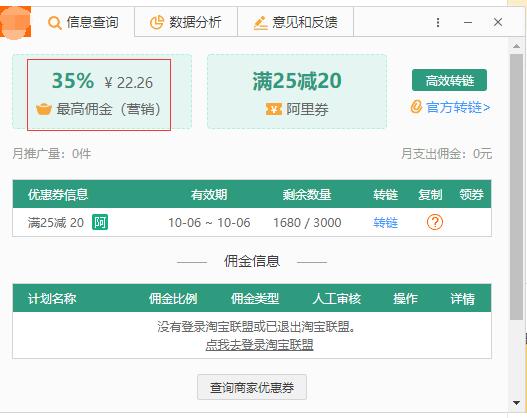
Task: Select the 35% 最高佣金 card
Action: tap(99, 95)
